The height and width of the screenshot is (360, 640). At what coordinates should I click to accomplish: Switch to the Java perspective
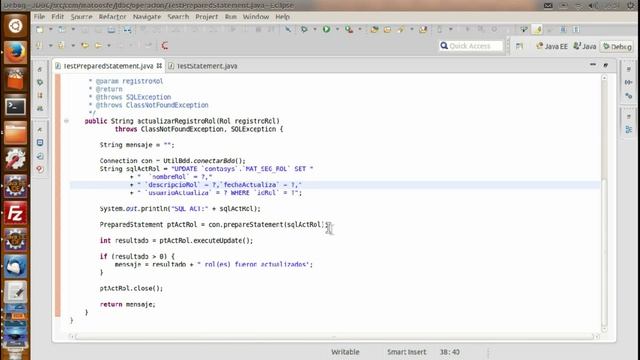(585, 46)
